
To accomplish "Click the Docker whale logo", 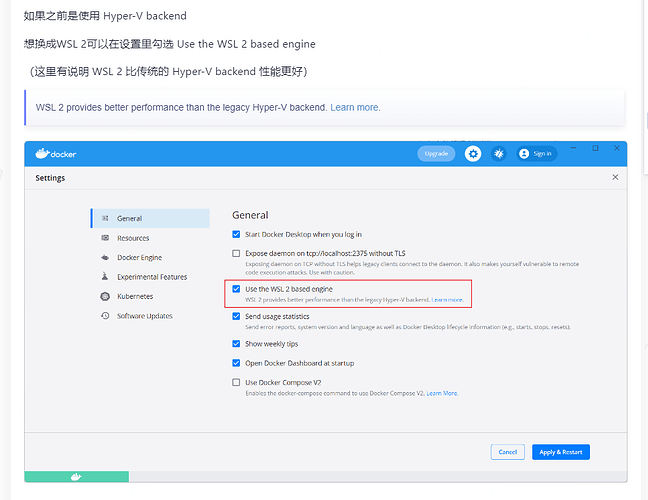I will point(42,154).
